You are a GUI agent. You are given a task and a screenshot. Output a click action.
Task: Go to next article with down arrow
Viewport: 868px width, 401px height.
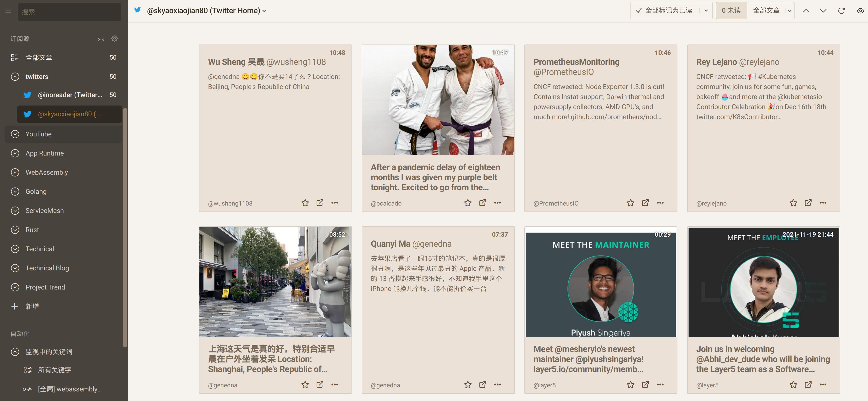coord(823,11)
